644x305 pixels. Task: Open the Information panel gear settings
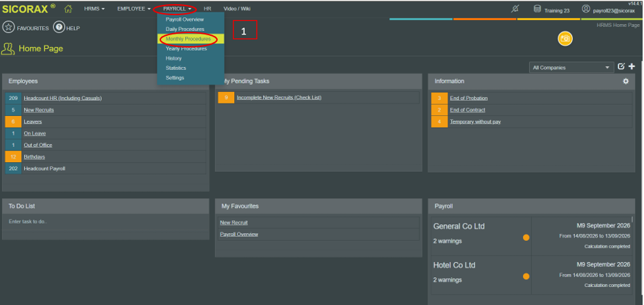pyautogui.click(x=625, y=81)
